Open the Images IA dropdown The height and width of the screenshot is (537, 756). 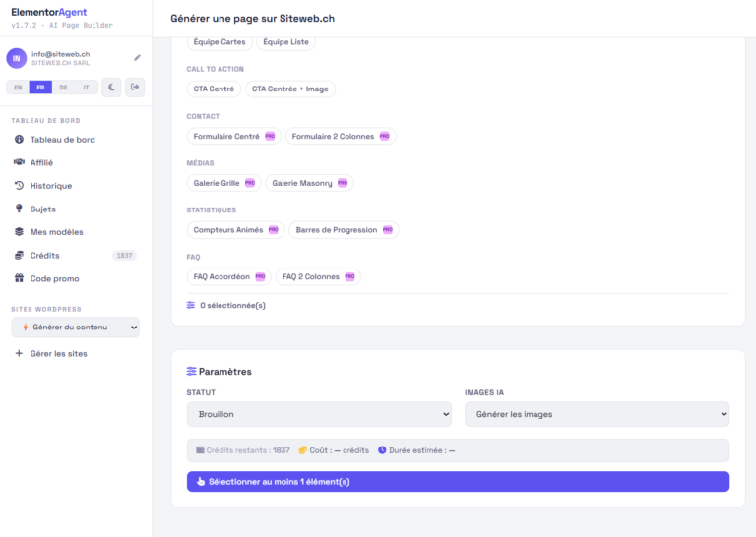(x=597, y=414)
